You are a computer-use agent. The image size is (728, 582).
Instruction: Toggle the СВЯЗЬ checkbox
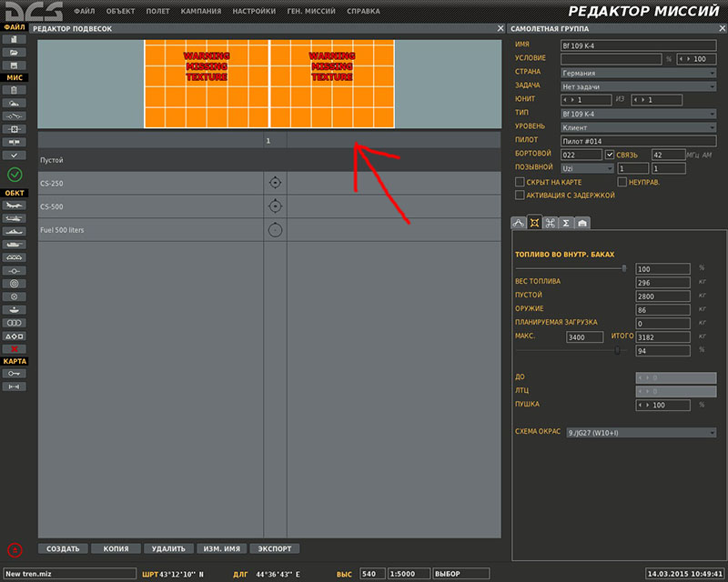click(610, 155)
